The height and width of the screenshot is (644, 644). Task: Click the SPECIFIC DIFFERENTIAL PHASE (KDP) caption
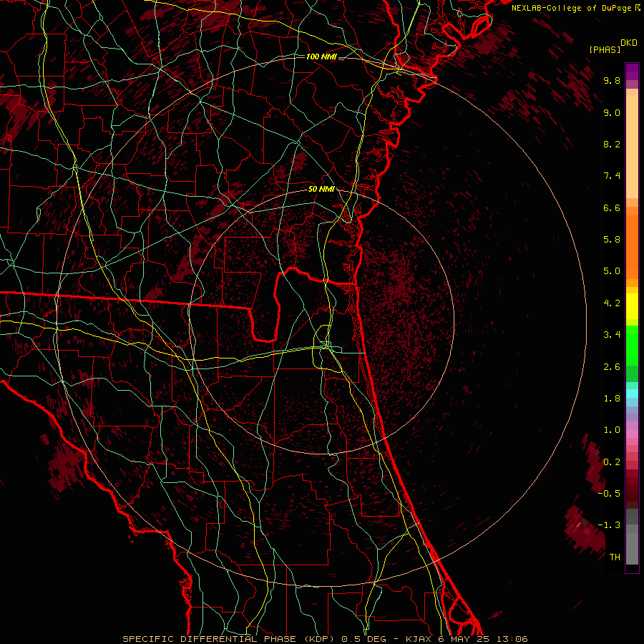(x=230, y=639)
